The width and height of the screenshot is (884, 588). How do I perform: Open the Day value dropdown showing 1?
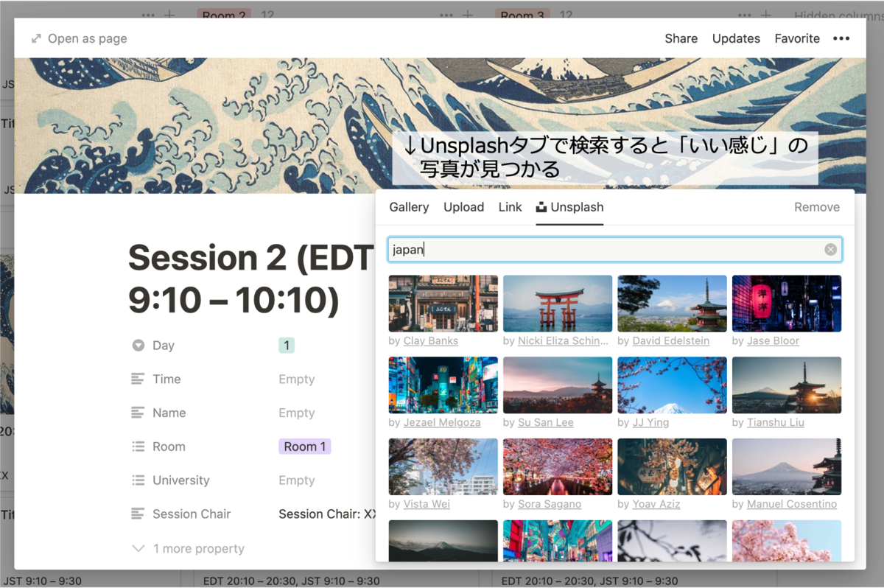click(286, 345)
